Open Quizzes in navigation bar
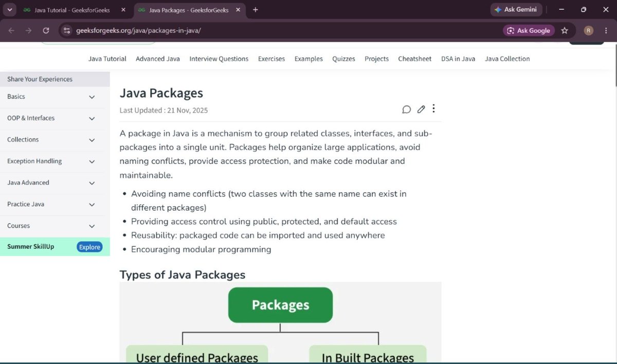This screenshot has width=617, height=364. (343, 59)
